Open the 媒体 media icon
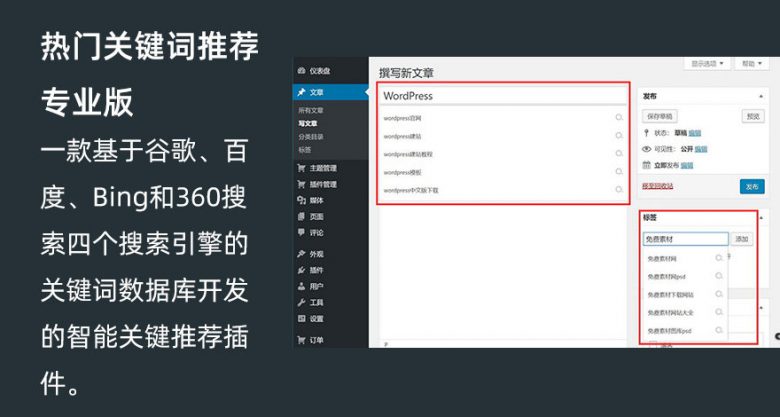Image resolution: width=780 pixels, height=417 pixels. pos(301,201)
